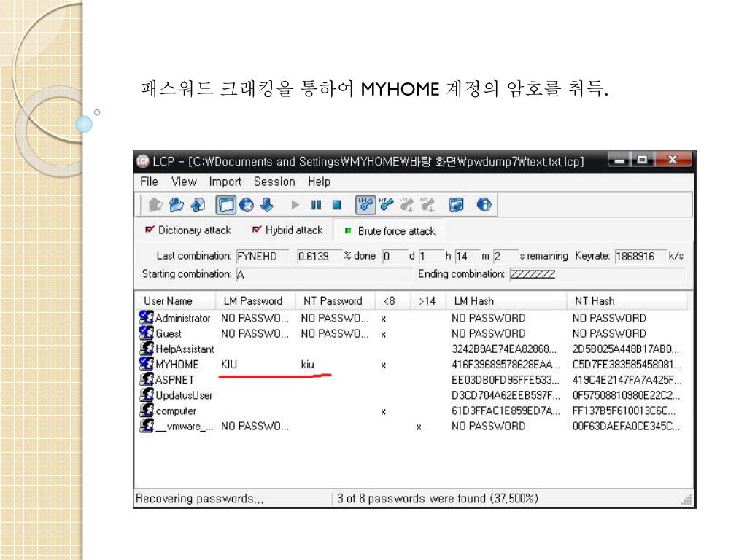
Task: Sort by the NT Hash column header
Action: [627, 301]
